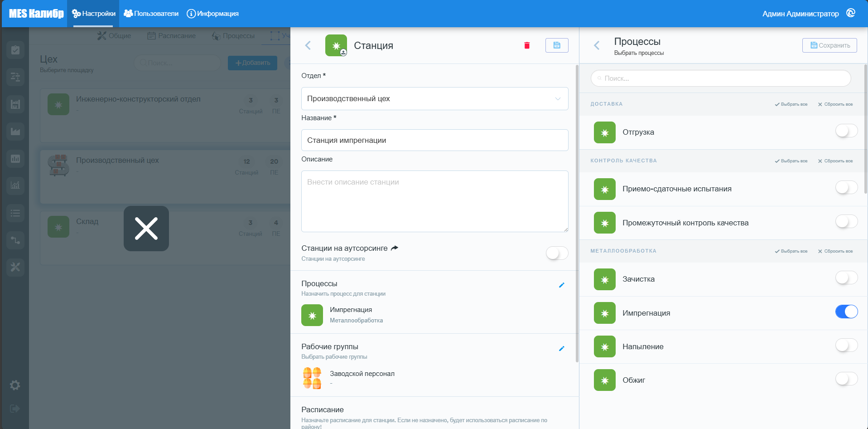This screenshot has width=868, height=429.
Task: Click Выбрать все for Доставка group
Action: [791, 104]
